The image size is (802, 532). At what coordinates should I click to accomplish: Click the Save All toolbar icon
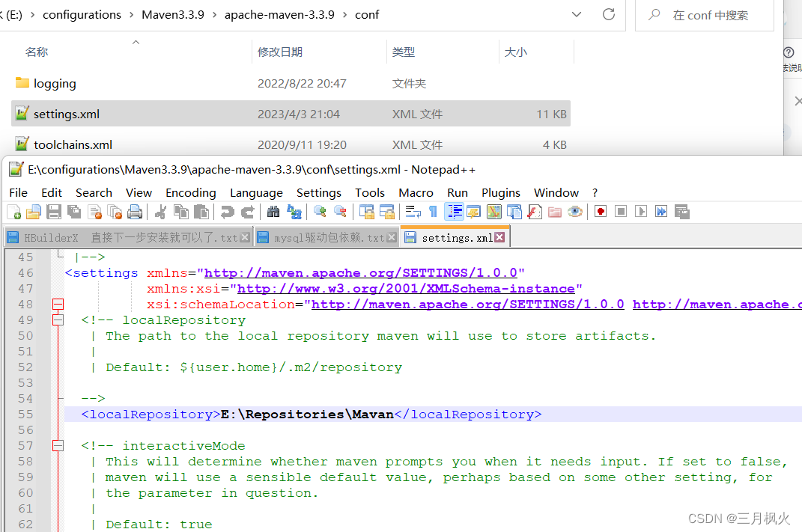pos(74,212)
